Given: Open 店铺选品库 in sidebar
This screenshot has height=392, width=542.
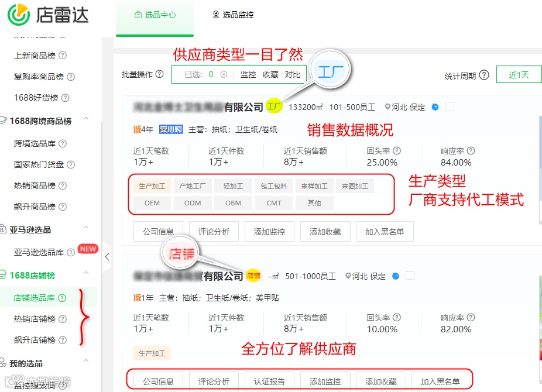Looking at the screenshot, I should 34,298.
